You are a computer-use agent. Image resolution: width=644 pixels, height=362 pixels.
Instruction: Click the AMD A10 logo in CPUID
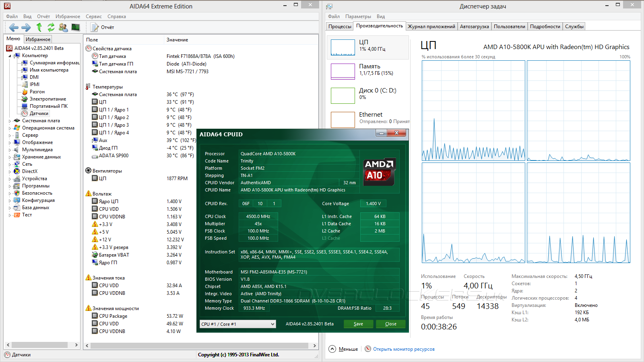point(380,171)
